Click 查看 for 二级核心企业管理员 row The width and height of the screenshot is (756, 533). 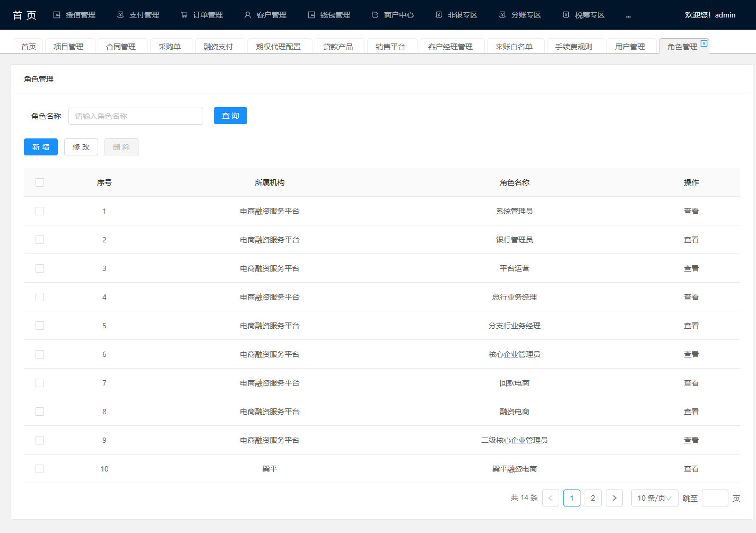[691, 440]
